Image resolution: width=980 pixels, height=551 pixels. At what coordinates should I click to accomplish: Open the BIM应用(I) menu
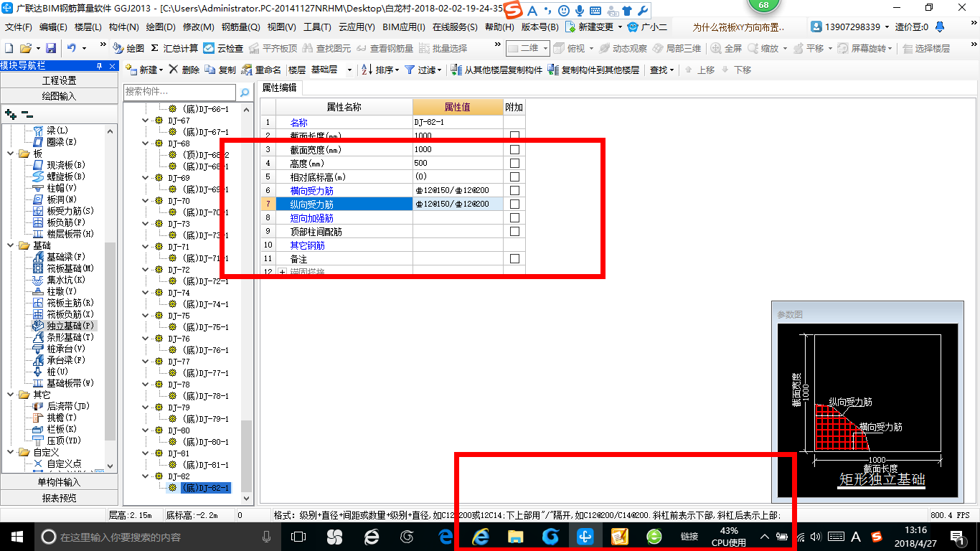coord(404,27)
